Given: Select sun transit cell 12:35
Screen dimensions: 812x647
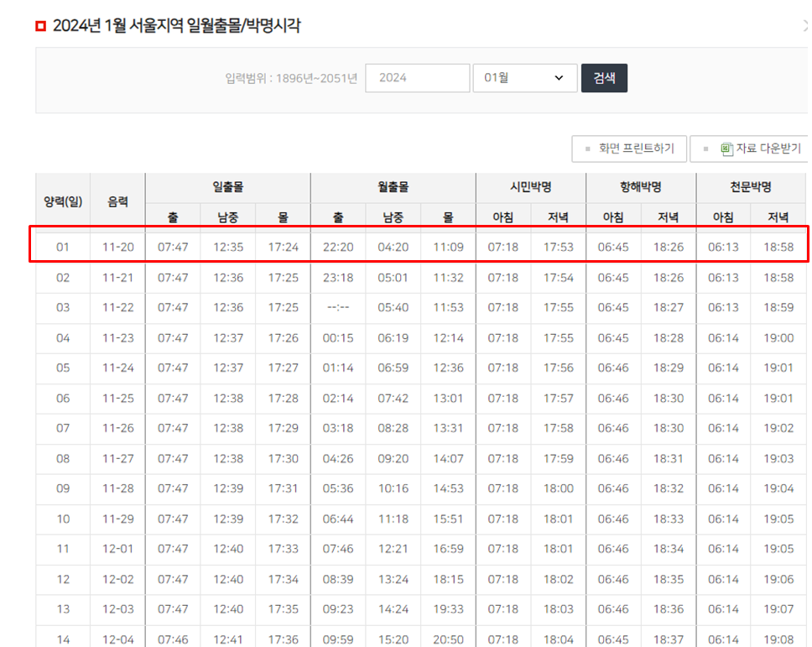Looking at the screenshot, I should coord(228,247).
